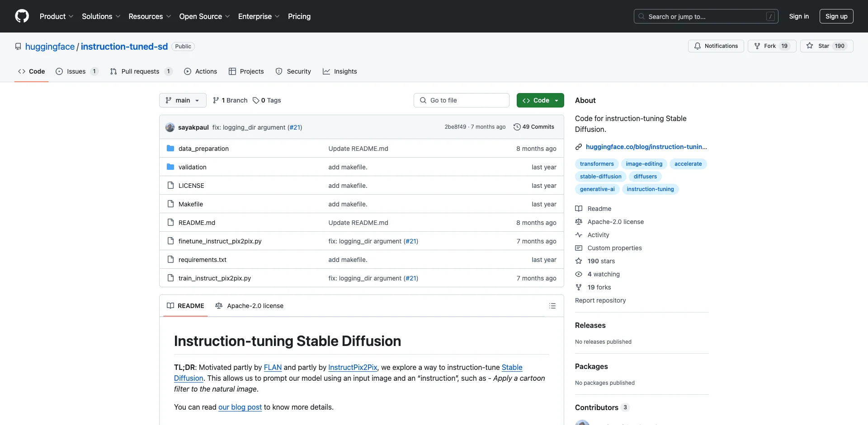Image resolution: width=868 pixels, height=425 pixels.
Task: Switch to the Issues tab
Action: [x=76, y=71]
